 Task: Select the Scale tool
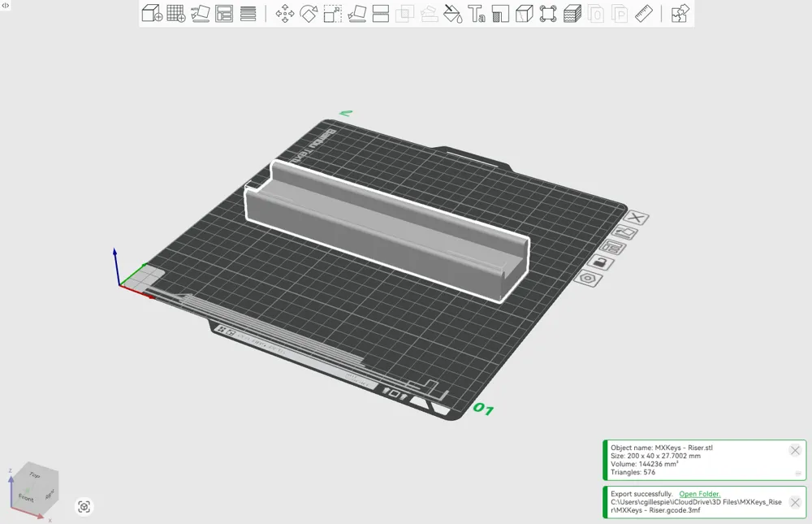[332, 14]
